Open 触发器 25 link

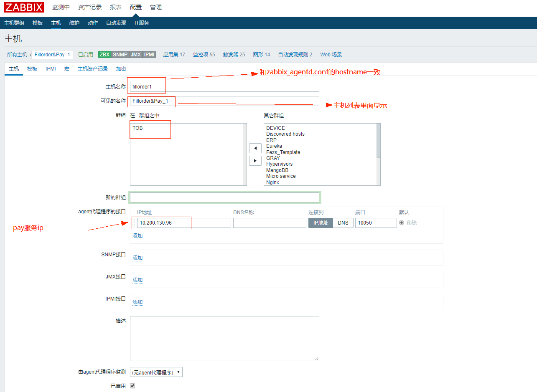click(234, 55)
